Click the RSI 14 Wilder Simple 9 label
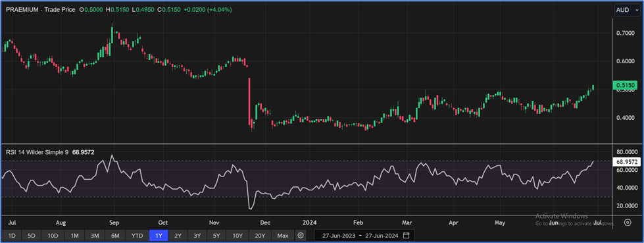This screenshot has height=243, width=644. 37,152
